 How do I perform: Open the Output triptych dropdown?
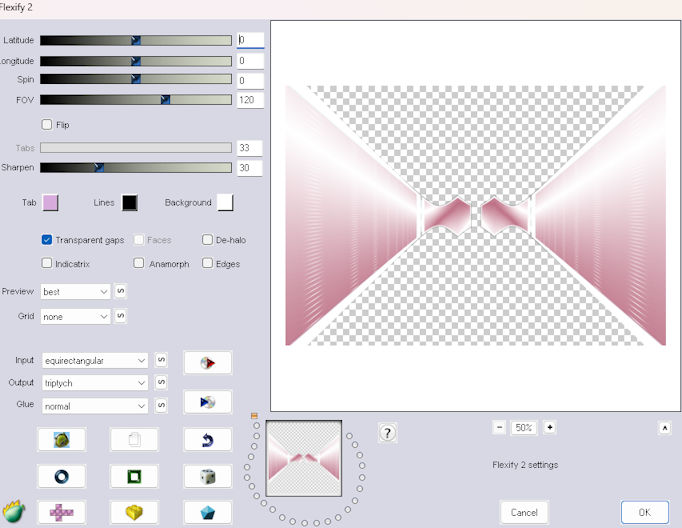tap(94, 383)
